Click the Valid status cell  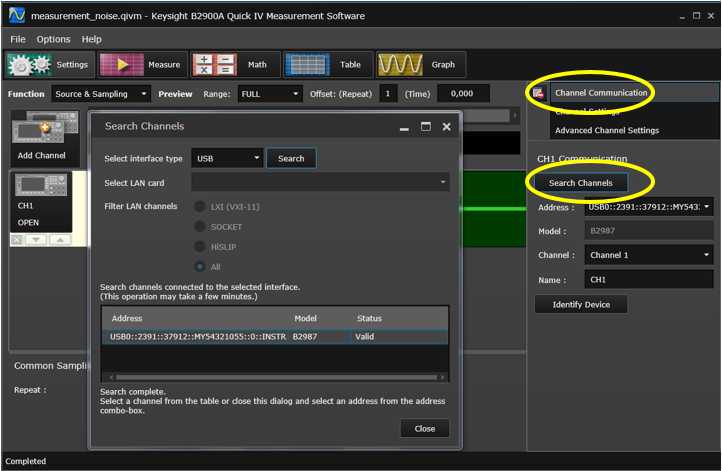click(x=364, y=337)
